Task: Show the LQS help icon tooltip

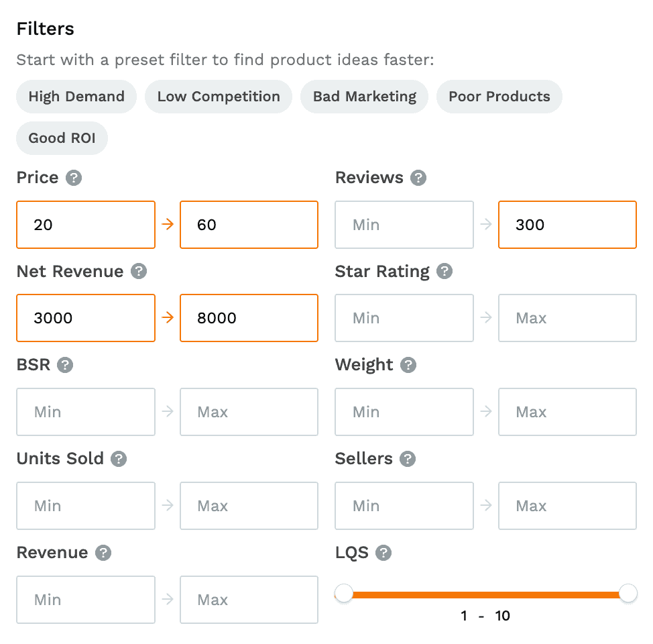Action: (x=383, y=553)
